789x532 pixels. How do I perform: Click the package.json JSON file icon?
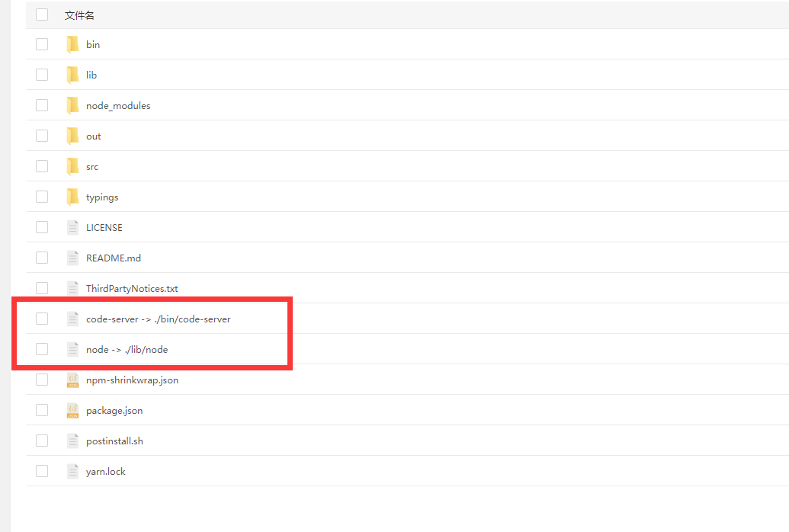72,410
